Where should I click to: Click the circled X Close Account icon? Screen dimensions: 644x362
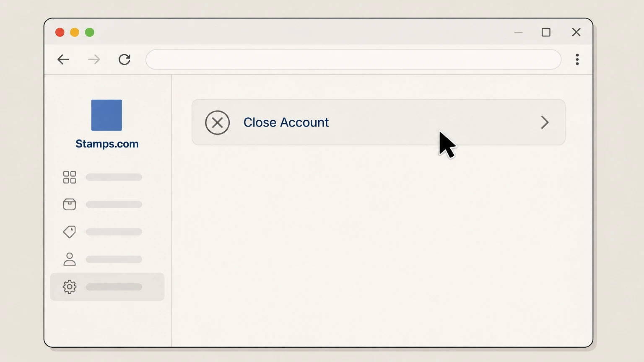pos(217,122)
